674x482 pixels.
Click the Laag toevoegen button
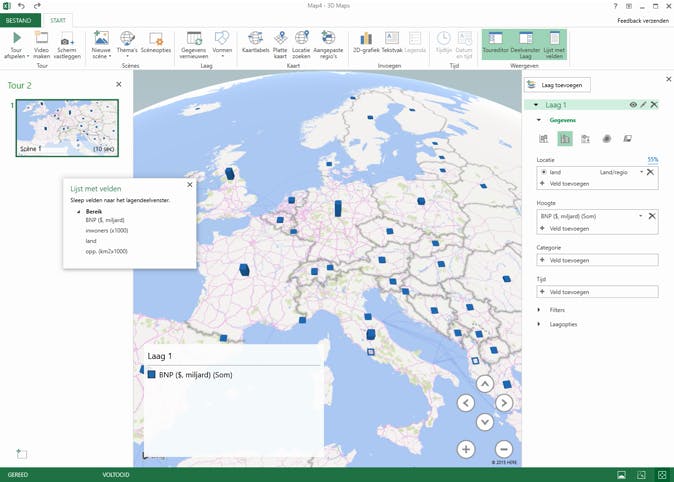point(559,85)
